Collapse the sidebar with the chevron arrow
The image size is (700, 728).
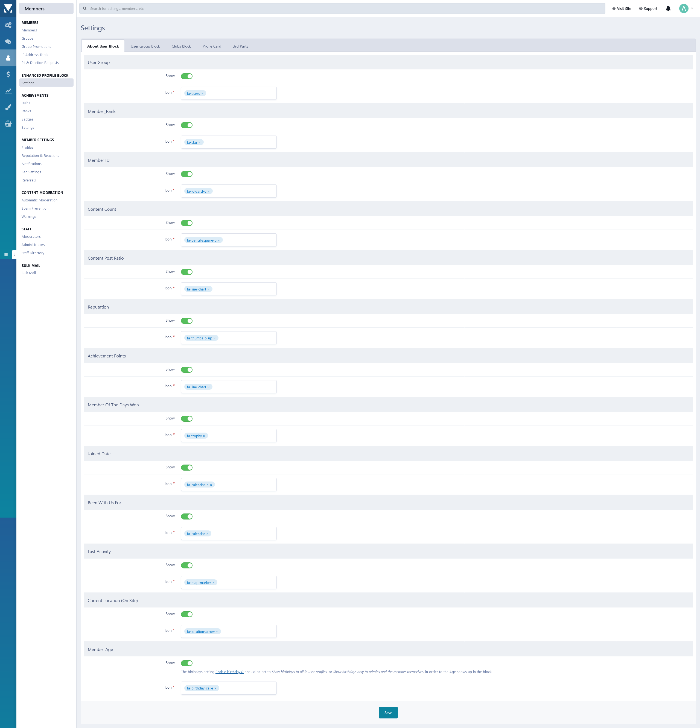coord(14,254)
